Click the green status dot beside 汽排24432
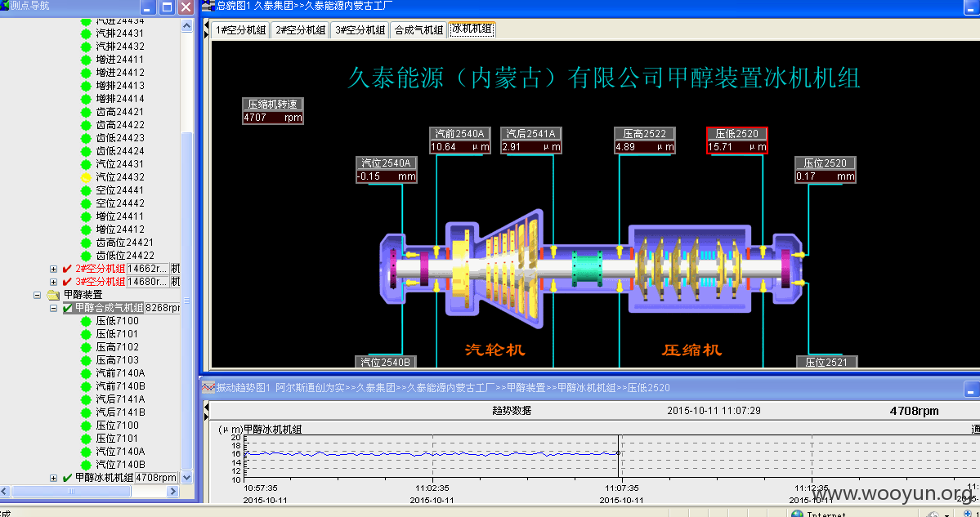 pyautogui.click(x=87, y=47)
